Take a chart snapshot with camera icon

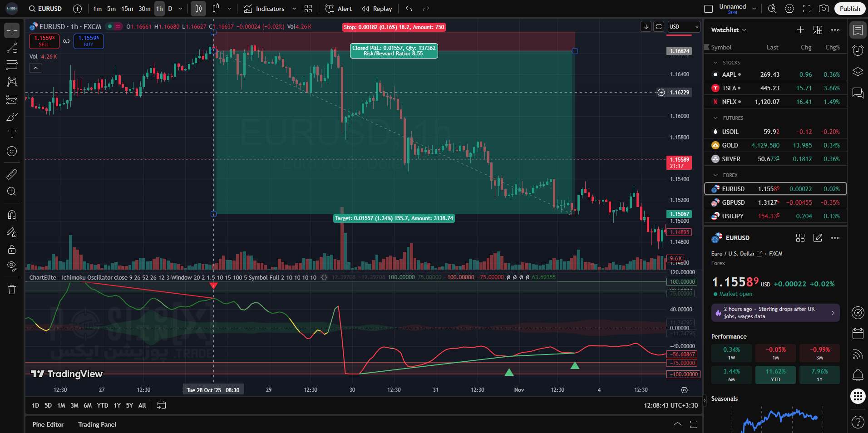[824, 9]
